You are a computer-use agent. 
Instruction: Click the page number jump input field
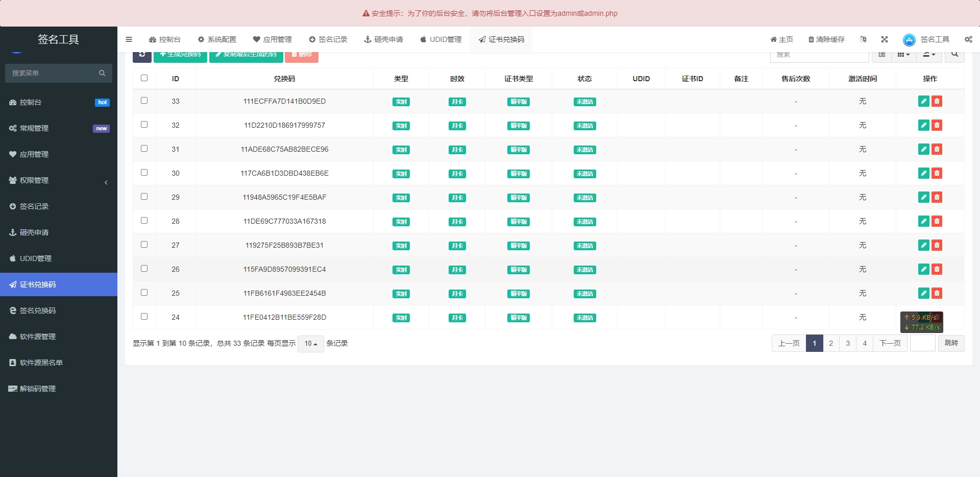click(x=922, y=343)
